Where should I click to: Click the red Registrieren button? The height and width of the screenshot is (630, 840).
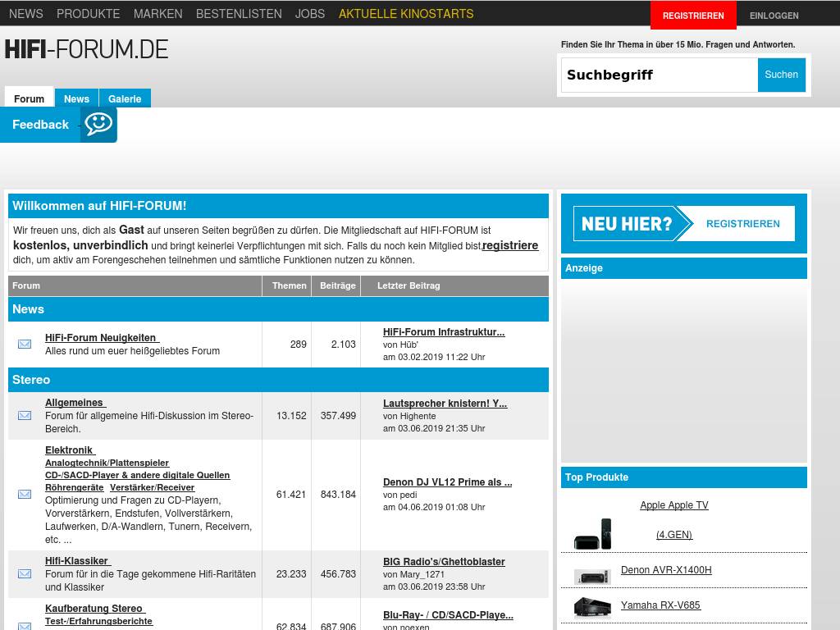(693, 16)
